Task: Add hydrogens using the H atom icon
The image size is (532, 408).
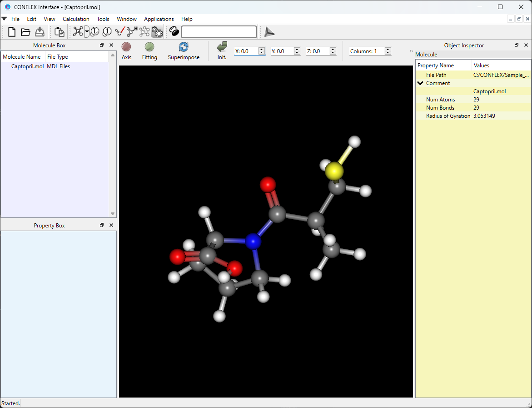Action: [131, 32]
